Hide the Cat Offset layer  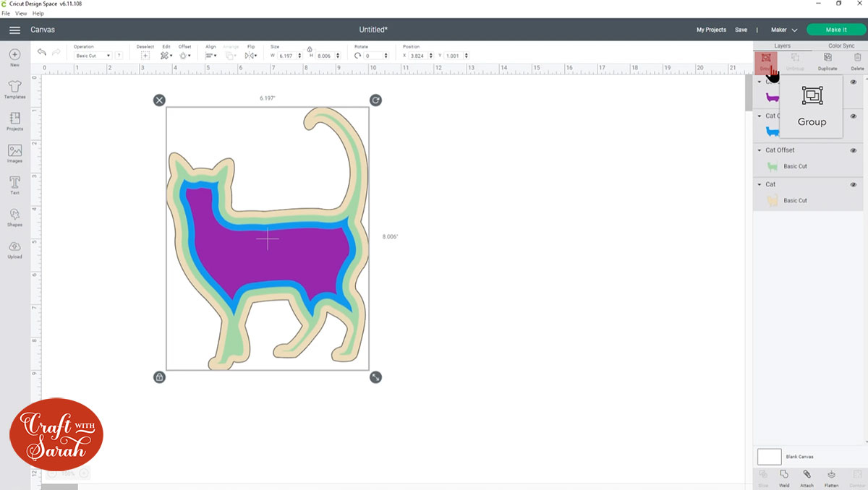point(854,150)
